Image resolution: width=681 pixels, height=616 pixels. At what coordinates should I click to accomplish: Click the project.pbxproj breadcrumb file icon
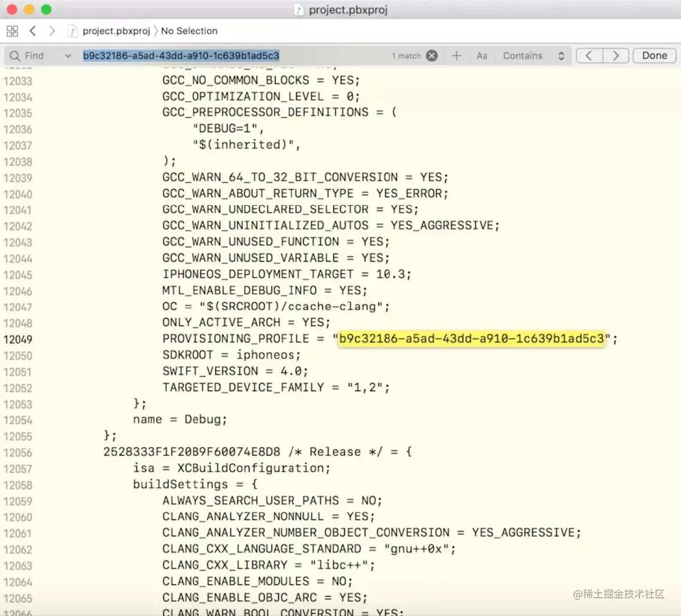(72, 31)
